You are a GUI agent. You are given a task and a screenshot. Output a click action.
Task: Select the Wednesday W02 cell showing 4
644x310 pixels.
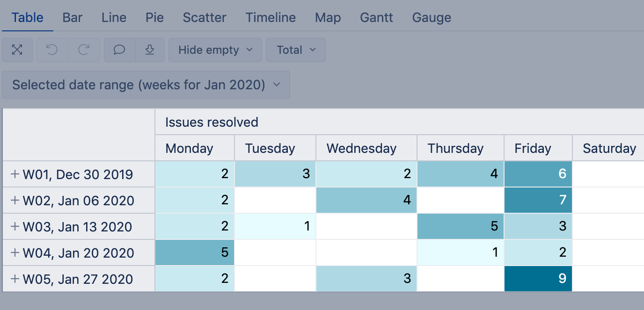pyautogui.click(x=366, y=201)
